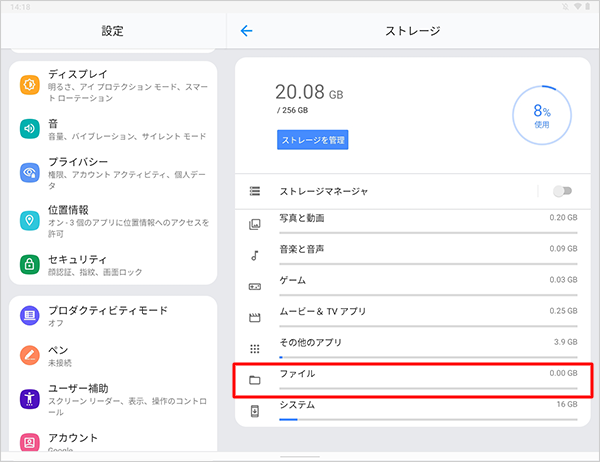Open Account pink icon
The width and height of the screenshot is (600, 462).
[x=29, y=442]
